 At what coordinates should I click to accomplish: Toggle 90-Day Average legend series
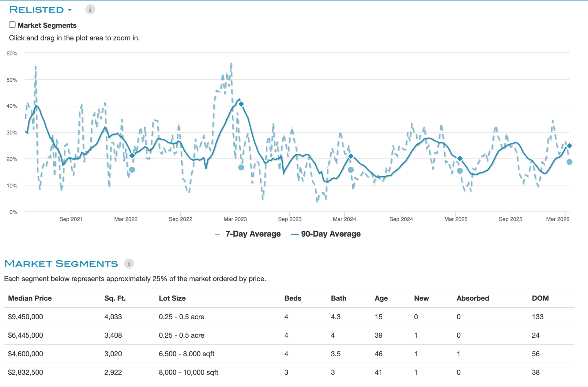coord(330,234)
